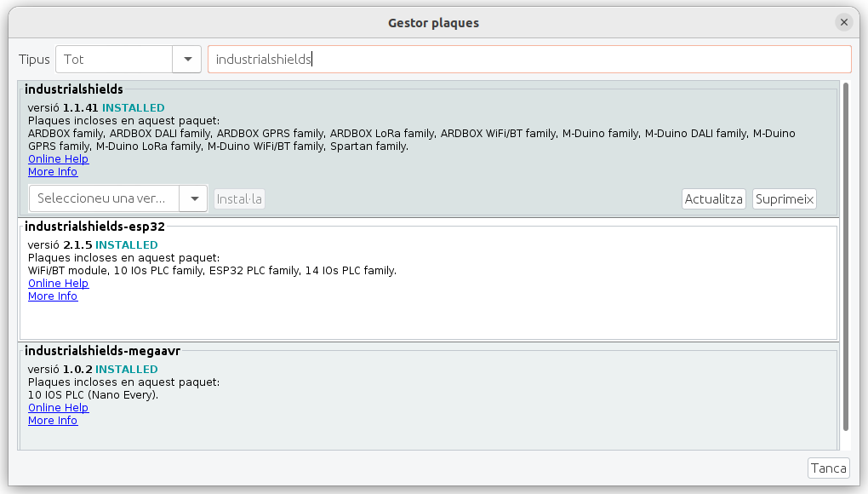The width and height of the screenshot is (868, 494).
Task: Select the industrialshields-esp32 package entry
Action: pos(428,280)
